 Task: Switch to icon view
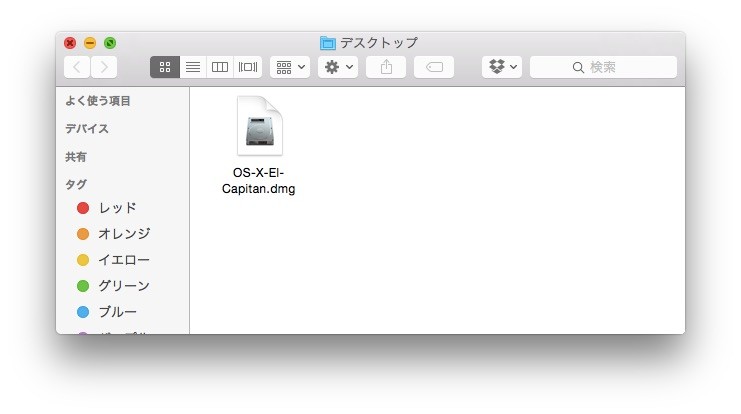[165, 67]
